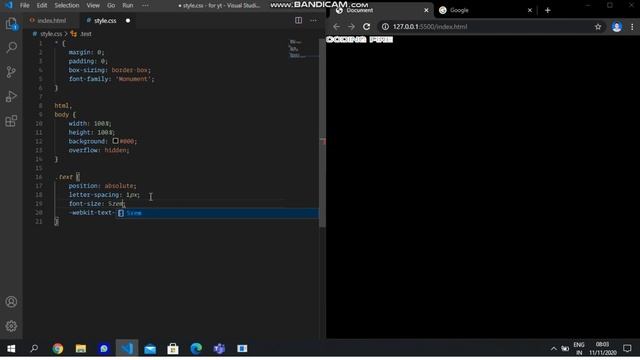The image size is (640, 360).
Task: Switch to VS Code from the taskbar
Action: coord(127,349)
